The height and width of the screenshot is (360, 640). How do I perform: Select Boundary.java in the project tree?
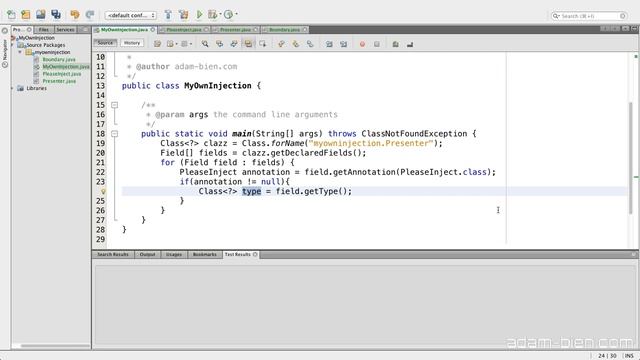[59, 60]
